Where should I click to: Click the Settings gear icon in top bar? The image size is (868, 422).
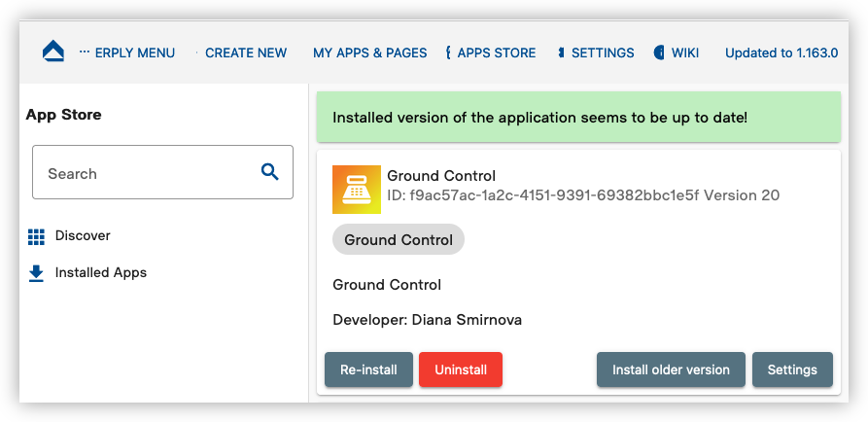tap(561, 53)
